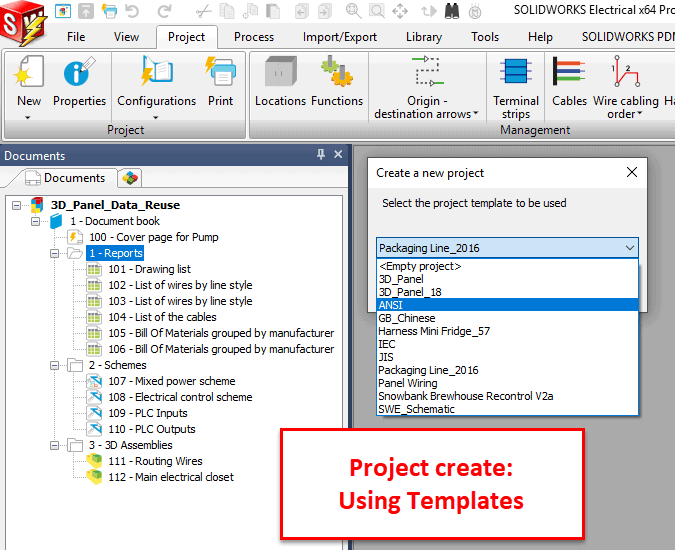Choose the JIS template

[507, 357]
